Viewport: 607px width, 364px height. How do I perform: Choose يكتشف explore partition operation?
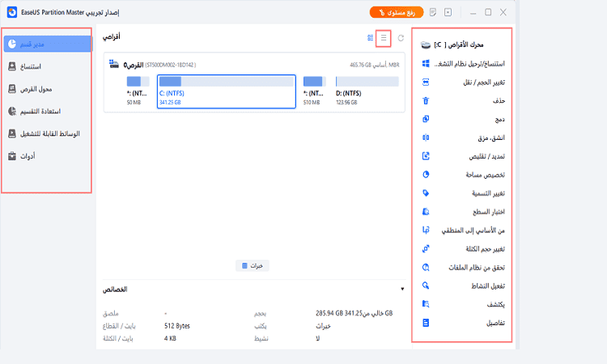pos(463,304)
